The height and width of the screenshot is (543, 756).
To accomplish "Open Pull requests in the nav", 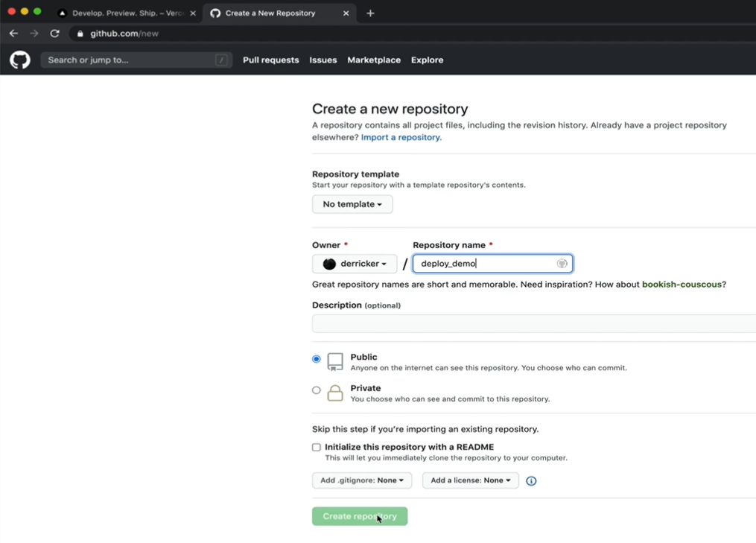I will 271,60.
